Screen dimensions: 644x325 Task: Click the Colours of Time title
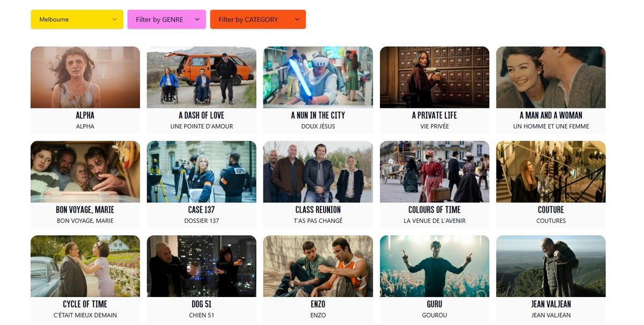[x=435, y=210]
